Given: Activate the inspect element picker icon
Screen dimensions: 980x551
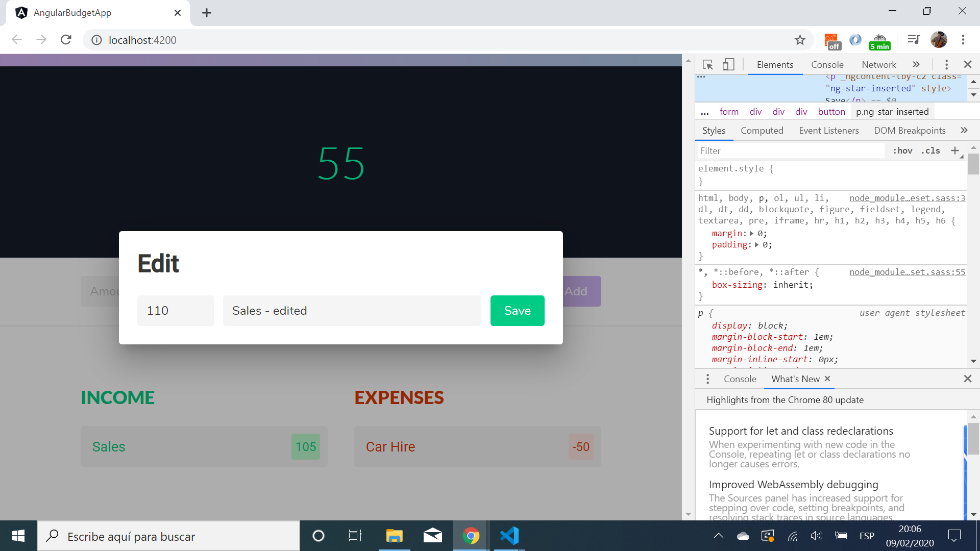Looking at the screenshot, I should (x=707, y=65).
